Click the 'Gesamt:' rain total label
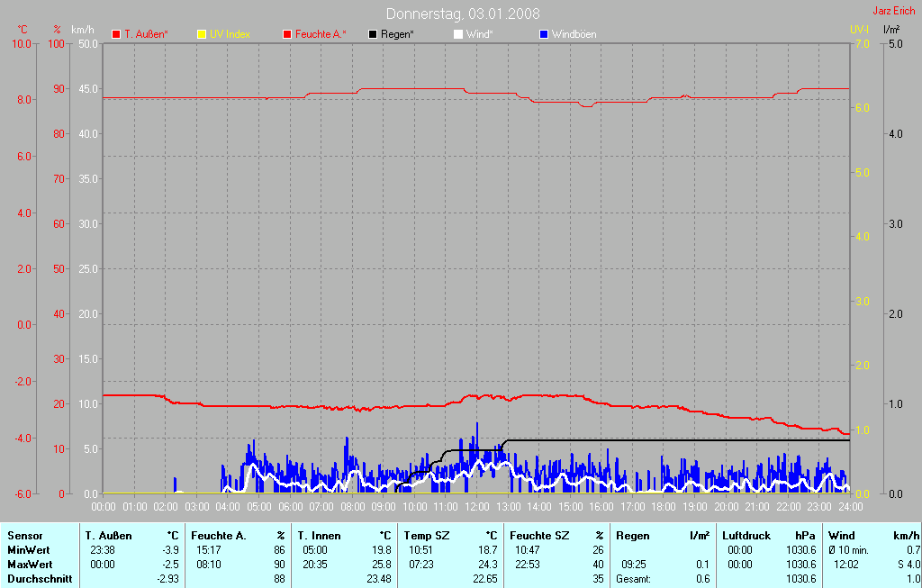Viewport: 922px width, 588px height. pyautogui.click(x=633, y=579)
